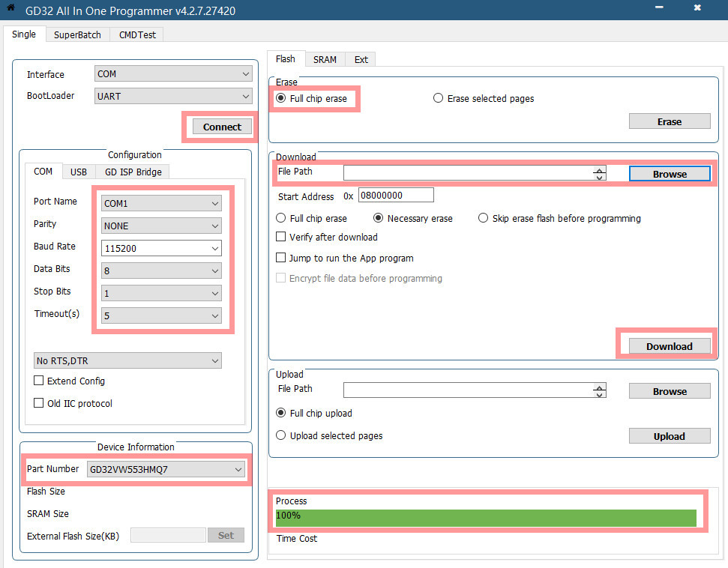Enable the Extend Config option
The width and height of the screenshot is (728, 568).
(x=39, y=381)
